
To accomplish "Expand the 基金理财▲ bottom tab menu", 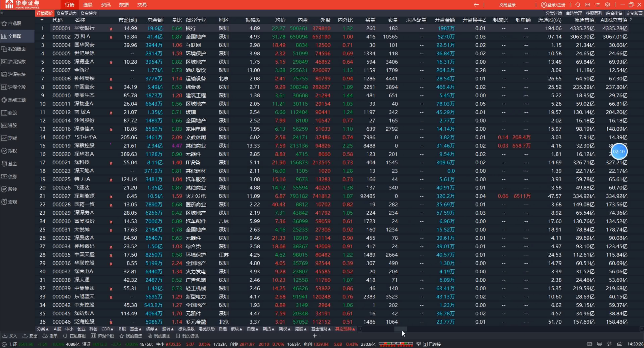I will coord(321,329).
